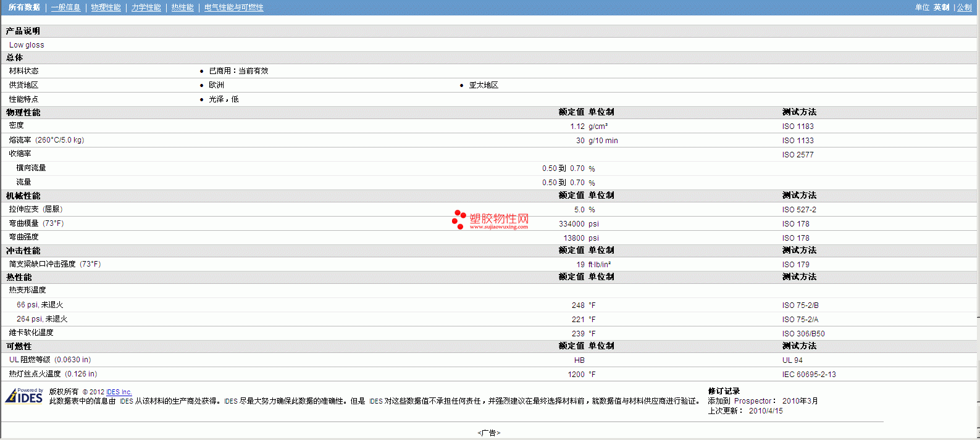The image size is (980, 440).
Task: Click the vertical scrollbar on the right
Action: tap(978, 220)
